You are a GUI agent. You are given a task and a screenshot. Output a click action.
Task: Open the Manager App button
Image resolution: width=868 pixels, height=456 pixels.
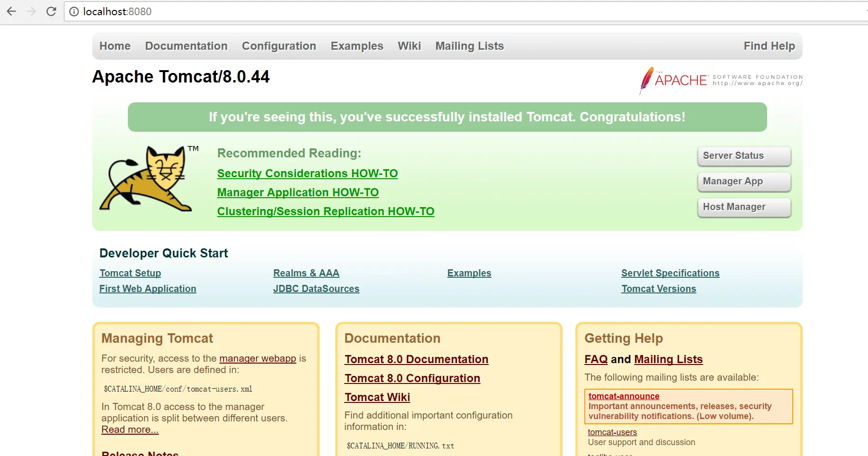pyautogui.click(x=744, y=182)
